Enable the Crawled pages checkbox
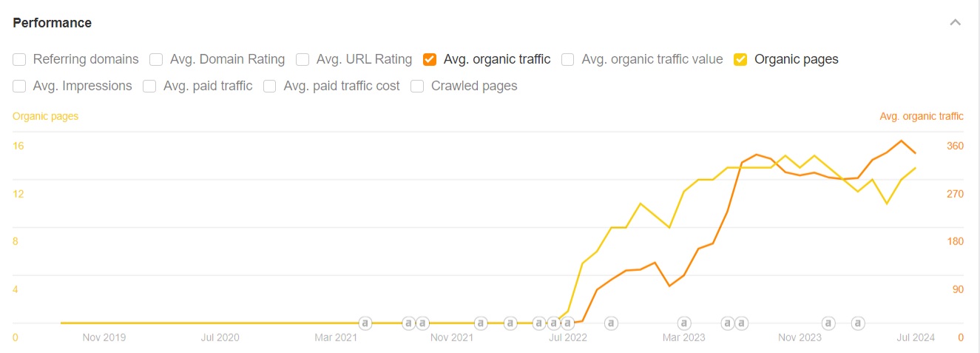980x353 pixels. tap(417, 86)
